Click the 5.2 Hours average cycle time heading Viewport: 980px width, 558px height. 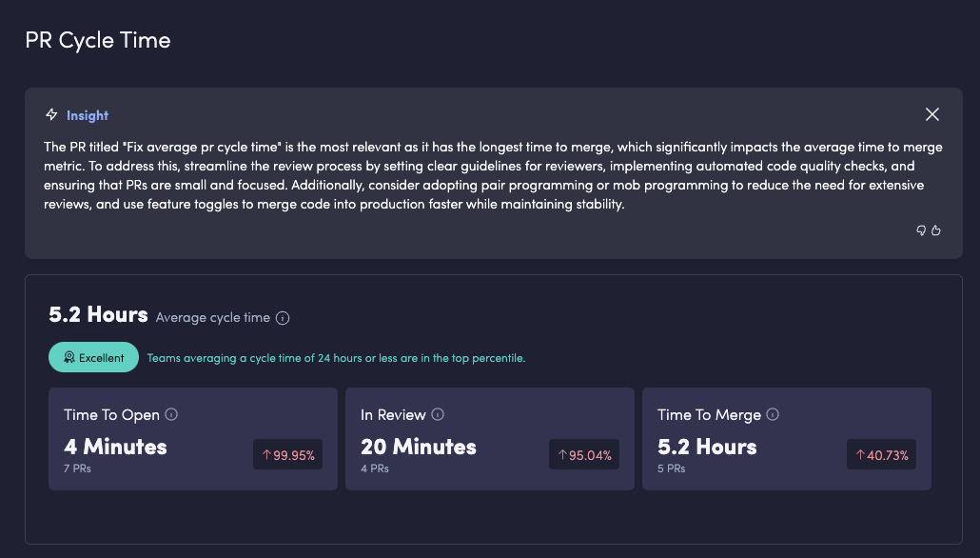[98, 315]
